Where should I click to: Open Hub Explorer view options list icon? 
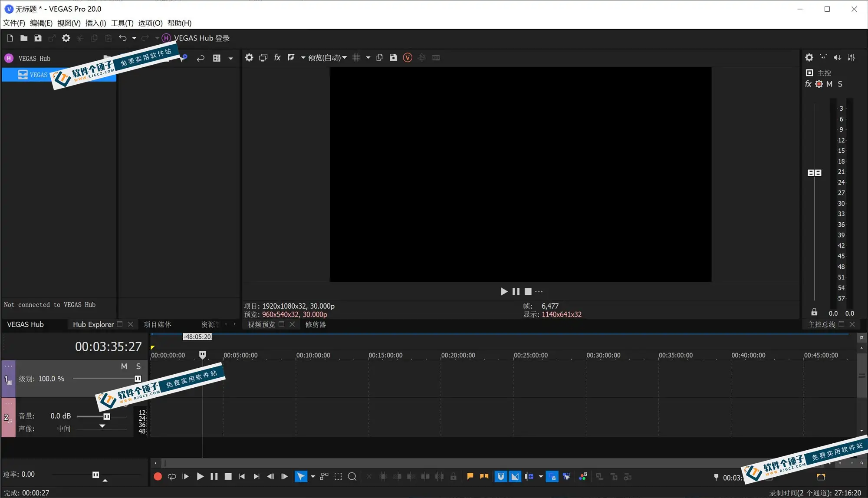[217, 58]
